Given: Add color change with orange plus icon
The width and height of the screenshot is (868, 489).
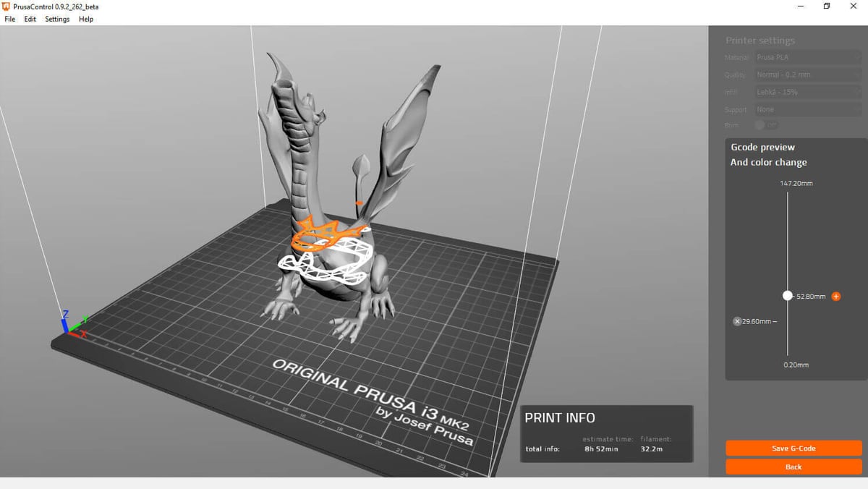Looking at the screenshot, I should tap(836, 296).
